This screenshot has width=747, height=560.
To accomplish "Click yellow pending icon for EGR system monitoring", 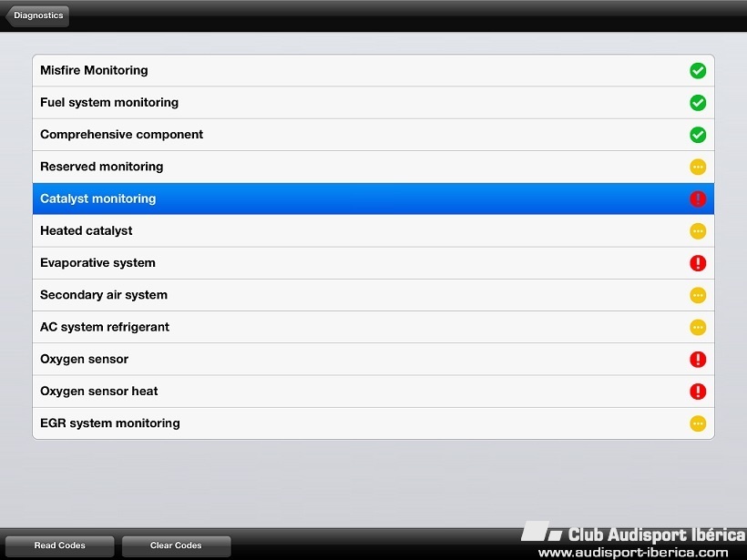I will click(698, 423).
